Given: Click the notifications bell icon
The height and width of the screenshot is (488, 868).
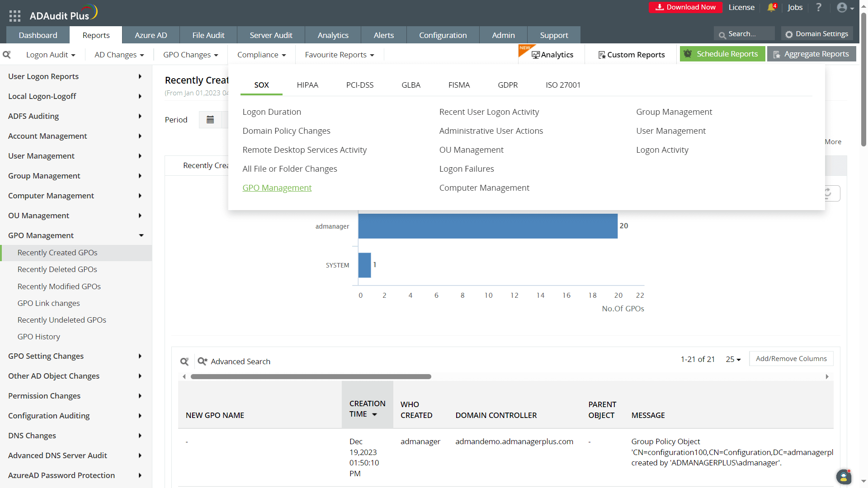Looking at the screenshot, I should pos(771,8).
